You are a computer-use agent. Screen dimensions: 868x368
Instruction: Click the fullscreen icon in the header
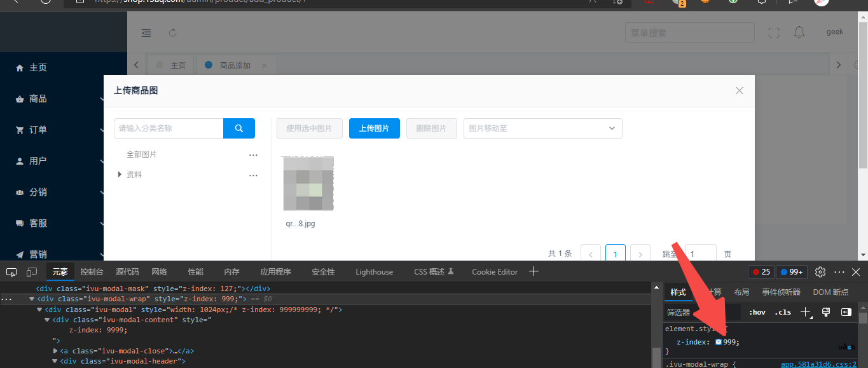coord(774,33)
